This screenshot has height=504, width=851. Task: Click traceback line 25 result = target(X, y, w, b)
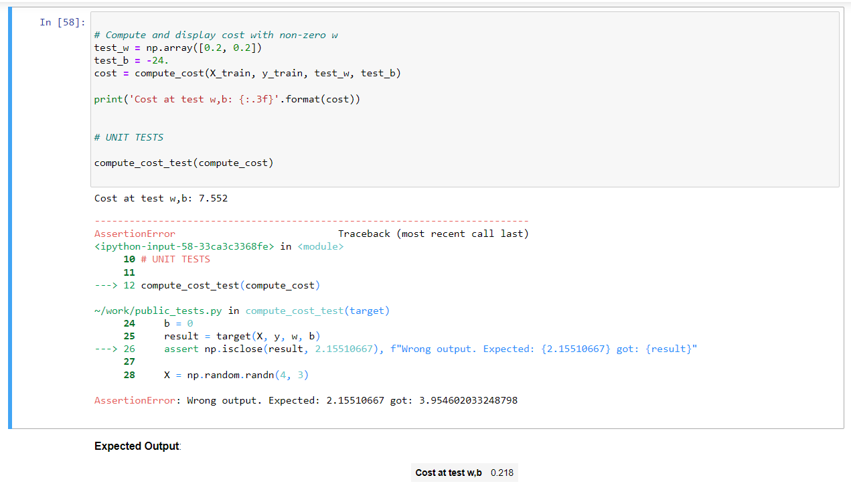(x=222, y=336)
